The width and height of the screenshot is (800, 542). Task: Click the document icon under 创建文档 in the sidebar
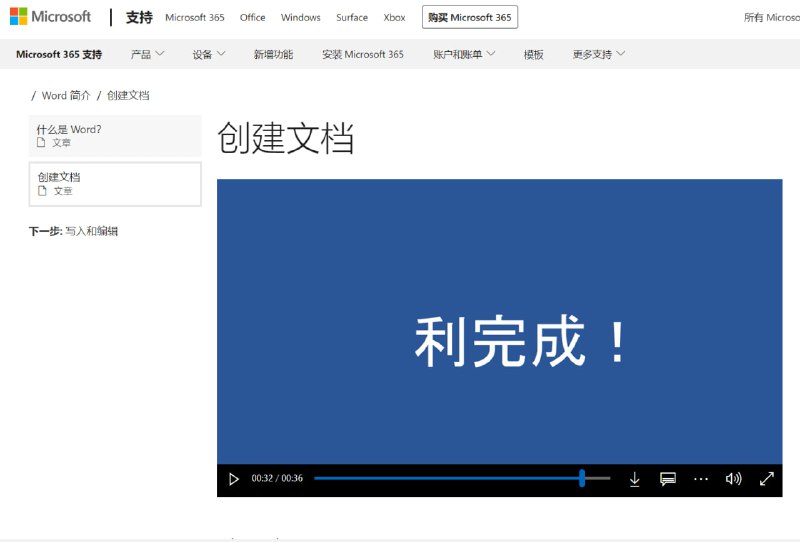(x=42, y=190)
